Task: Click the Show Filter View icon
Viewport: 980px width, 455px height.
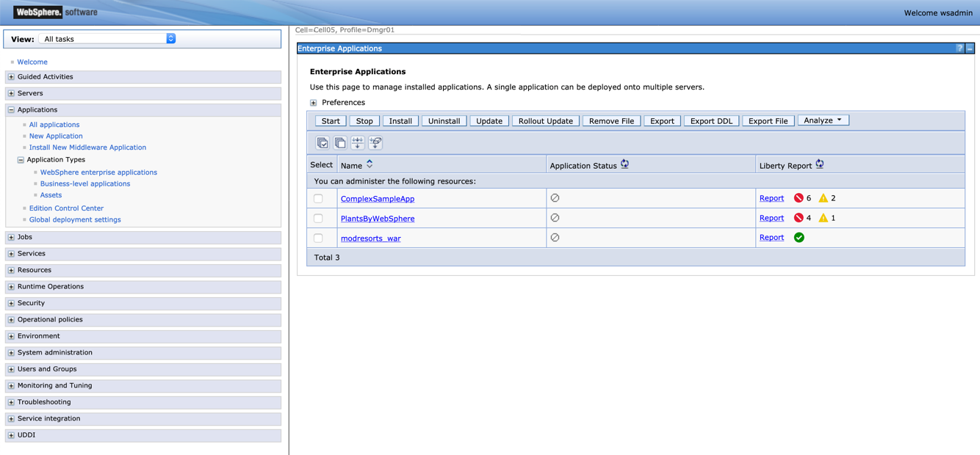Action: pyautogui.click(x=358, y=142)
